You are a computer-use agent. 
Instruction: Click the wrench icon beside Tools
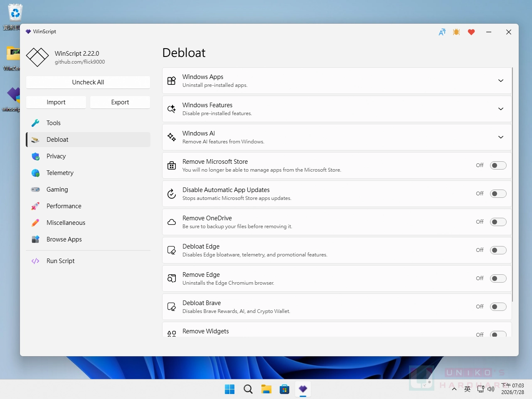(35, 123)
